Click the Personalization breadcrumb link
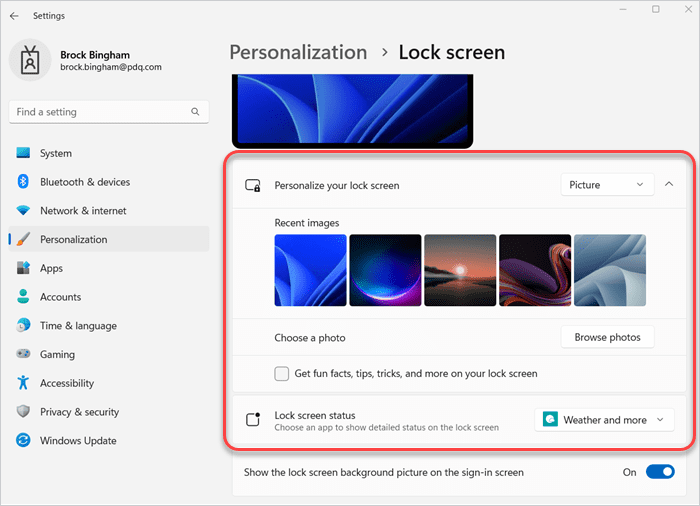The height and width of the screenshot is (506, 700). [x=298, y=52]
